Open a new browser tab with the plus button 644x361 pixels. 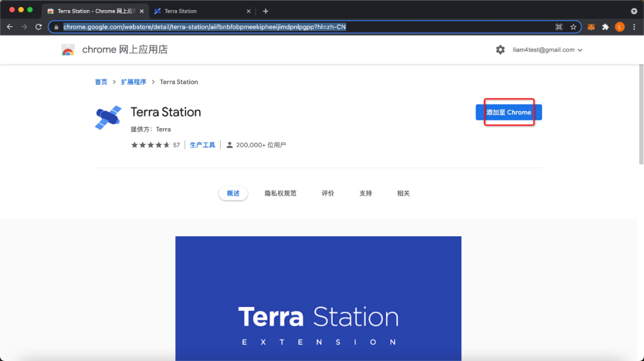265,11
